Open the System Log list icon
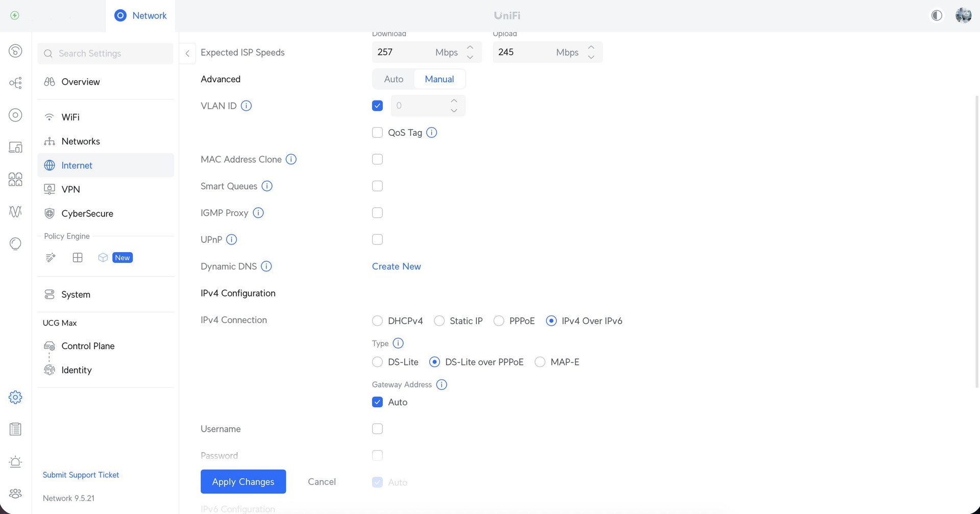Image resolution: width=980 pixels, height=514 pixels. pyautogui.click(x=15, y=429)
